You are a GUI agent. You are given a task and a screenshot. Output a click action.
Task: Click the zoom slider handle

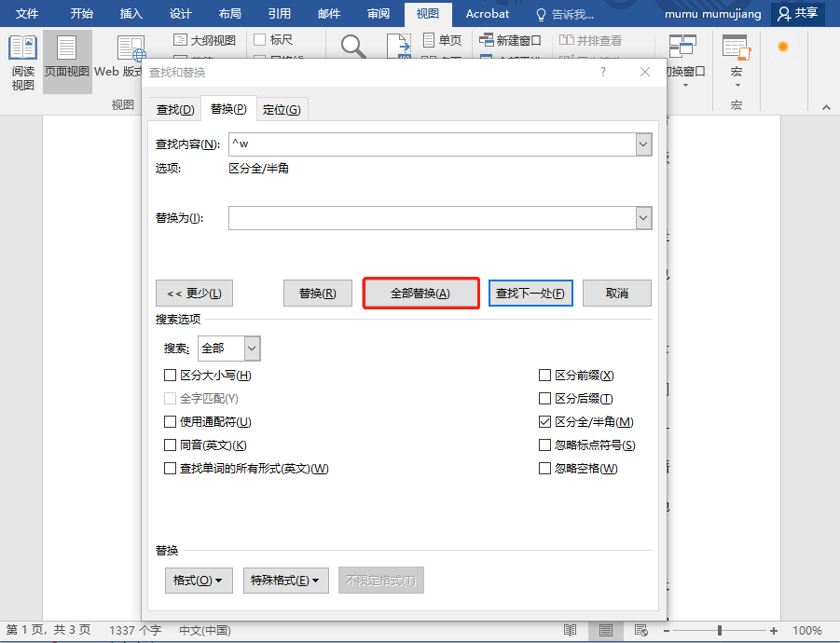[720, 631]
